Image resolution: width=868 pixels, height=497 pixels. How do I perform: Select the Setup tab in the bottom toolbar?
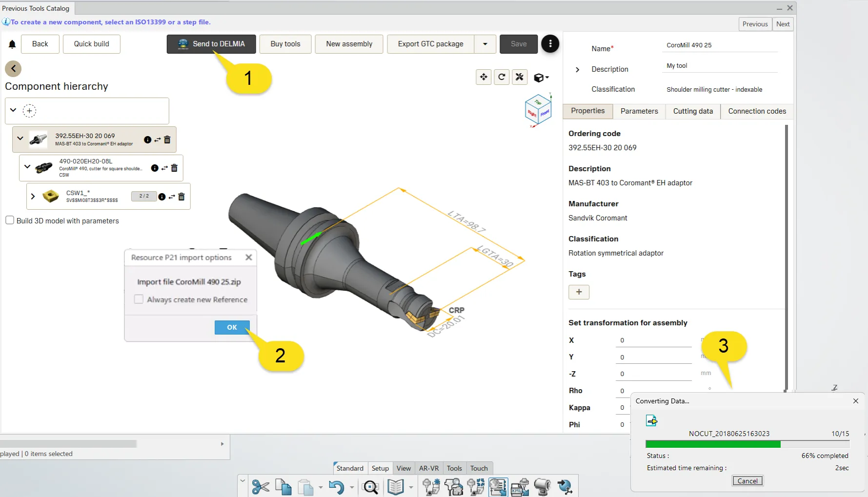pos(380,468)
